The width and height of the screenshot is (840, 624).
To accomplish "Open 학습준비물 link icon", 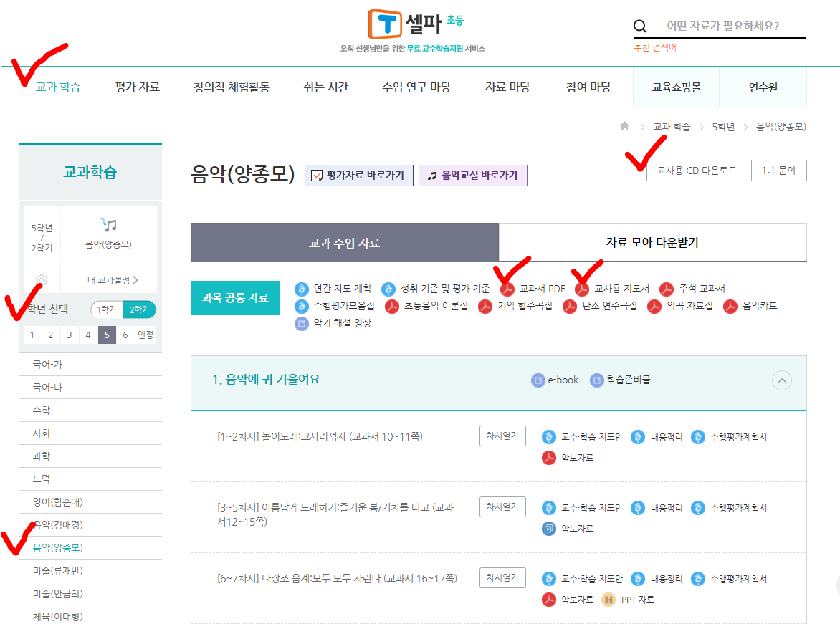I will click(597, 380).
